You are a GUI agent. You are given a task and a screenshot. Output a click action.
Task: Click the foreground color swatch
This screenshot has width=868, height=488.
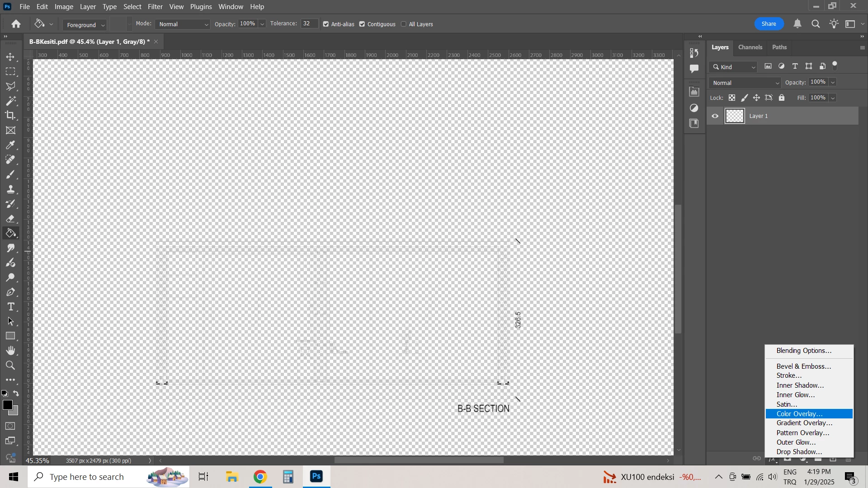click(7, 405)
